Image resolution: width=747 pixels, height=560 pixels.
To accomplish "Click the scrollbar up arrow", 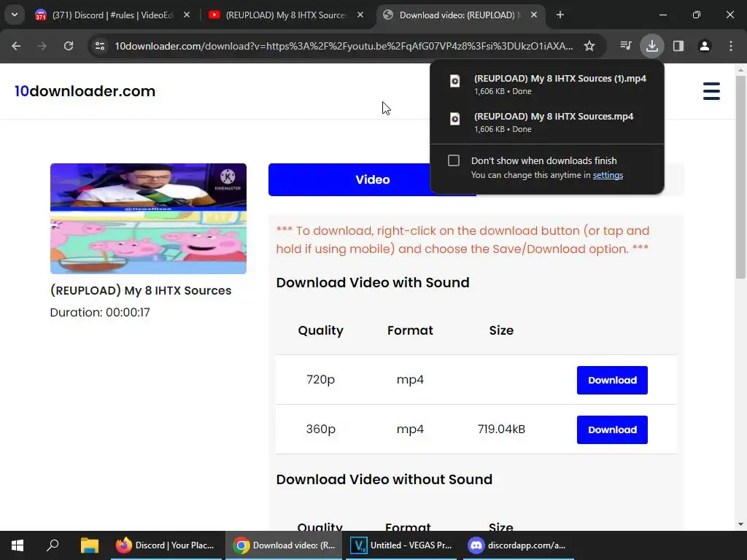I will [x=740, y=70].
